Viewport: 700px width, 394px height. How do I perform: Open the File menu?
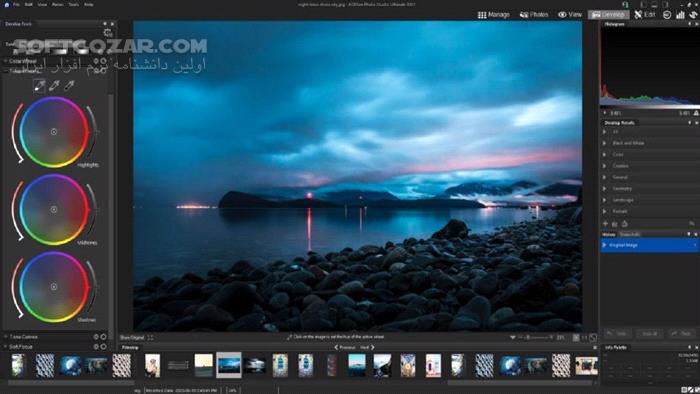click(16, 4)
